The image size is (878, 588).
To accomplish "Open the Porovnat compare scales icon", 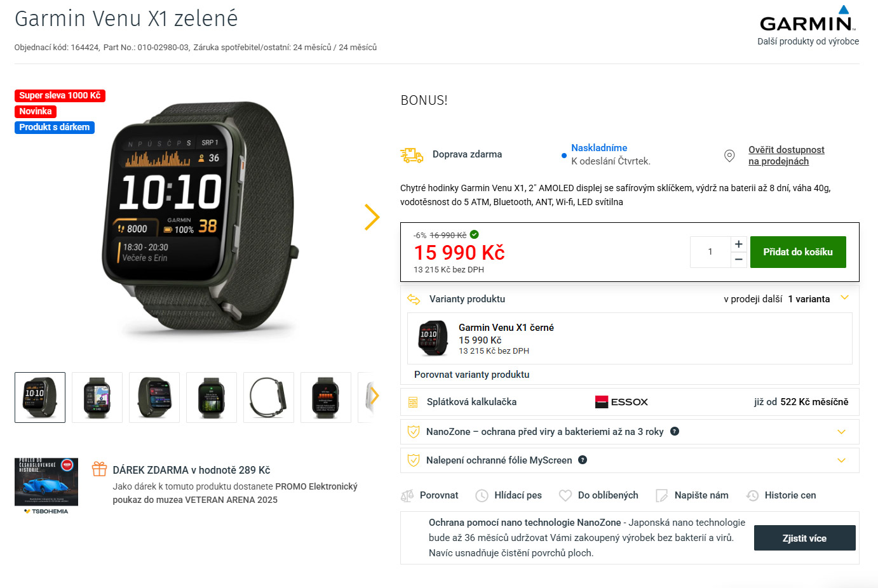I will coord(407,496).
